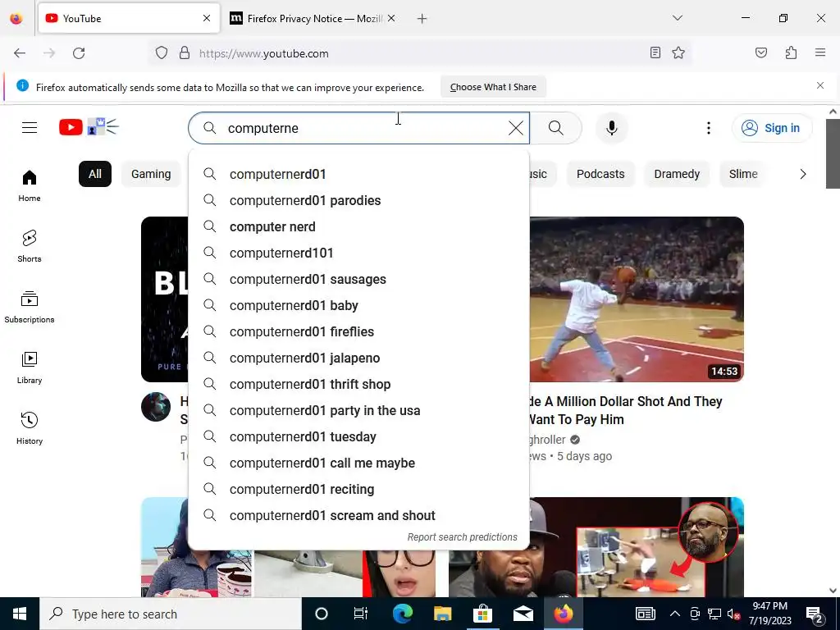
Task: Open History in sidebar
Action: click(30, 428)
